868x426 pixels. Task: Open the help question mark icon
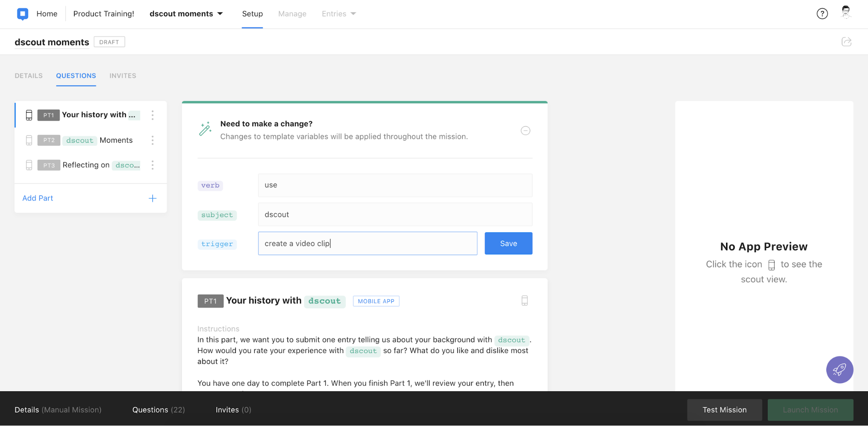click(822, 14)
